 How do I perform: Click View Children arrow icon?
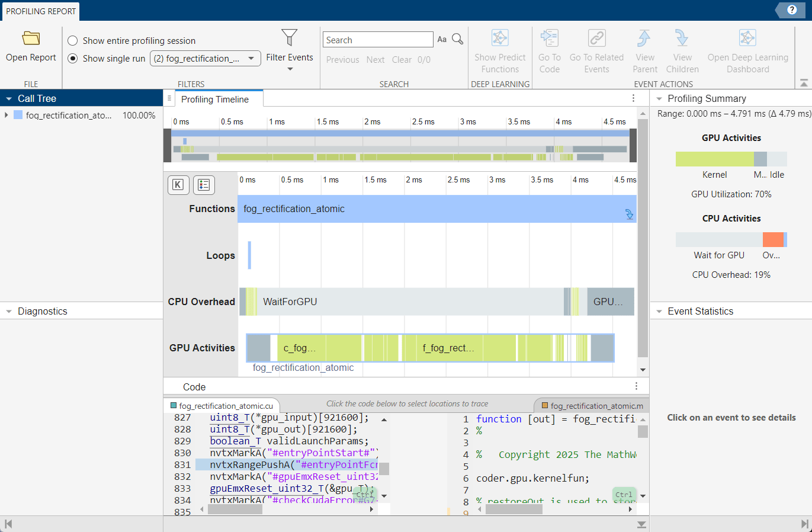pyautogui.click(x=682, y=38)
